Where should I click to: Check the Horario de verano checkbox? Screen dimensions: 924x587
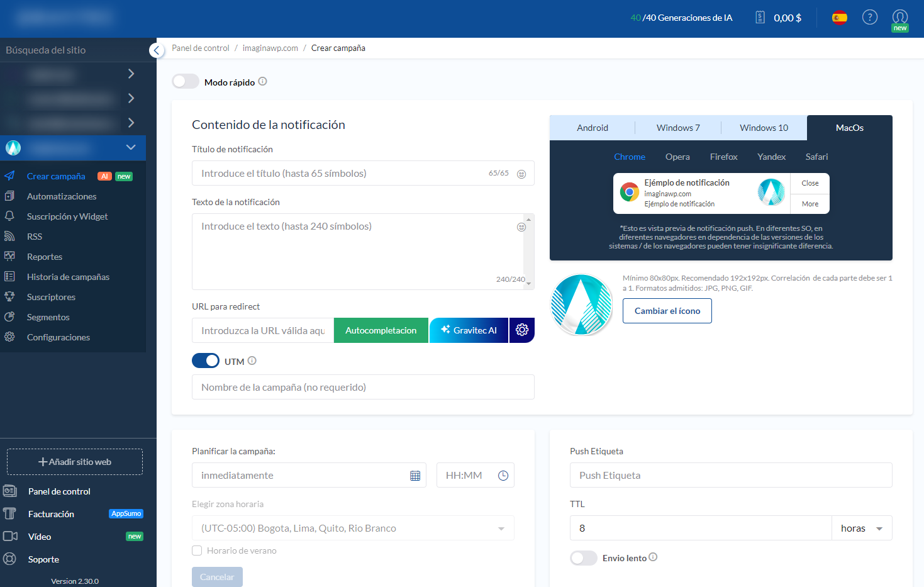click(197, 551)
